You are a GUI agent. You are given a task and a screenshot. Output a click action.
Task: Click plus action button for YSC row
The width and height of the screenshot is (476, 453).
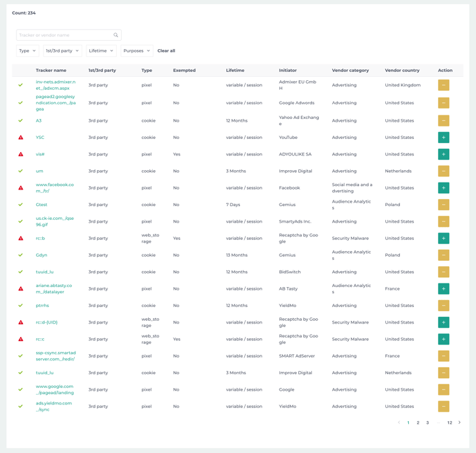(443, 138)
